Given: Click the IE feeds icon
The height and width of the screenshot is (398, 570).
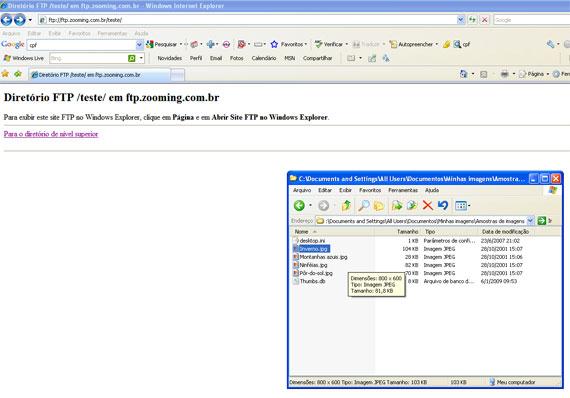Looking at the screenshot, I should pyautogui.click(x=483, y=74).
